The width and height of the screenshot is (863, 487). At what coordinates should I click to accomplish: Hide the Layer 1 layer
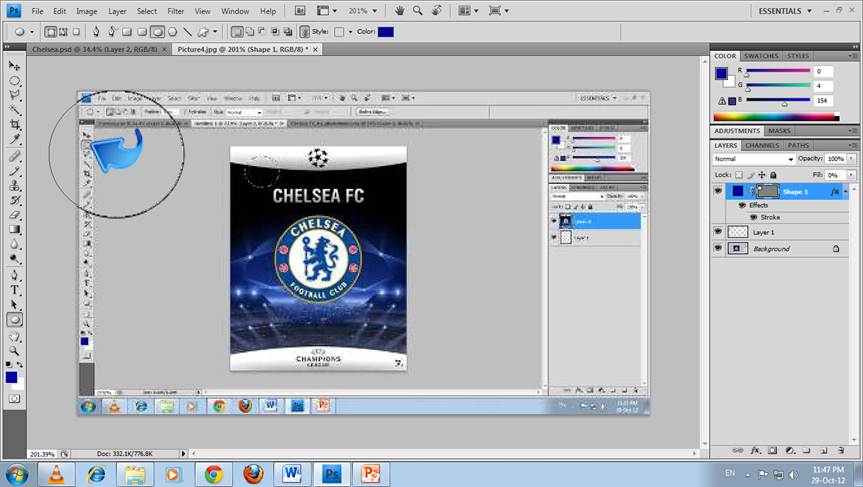pos(718,232)
